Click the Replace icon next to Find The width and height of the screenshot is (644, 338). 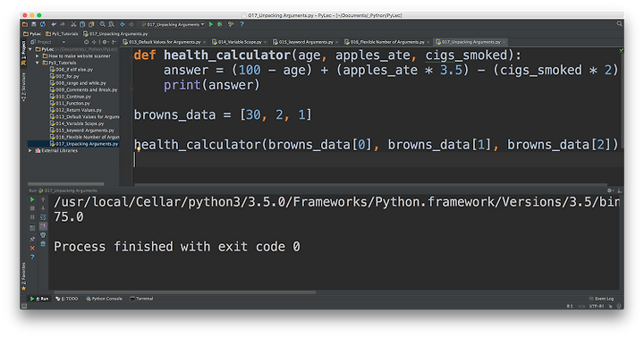[x=111, y=24]
